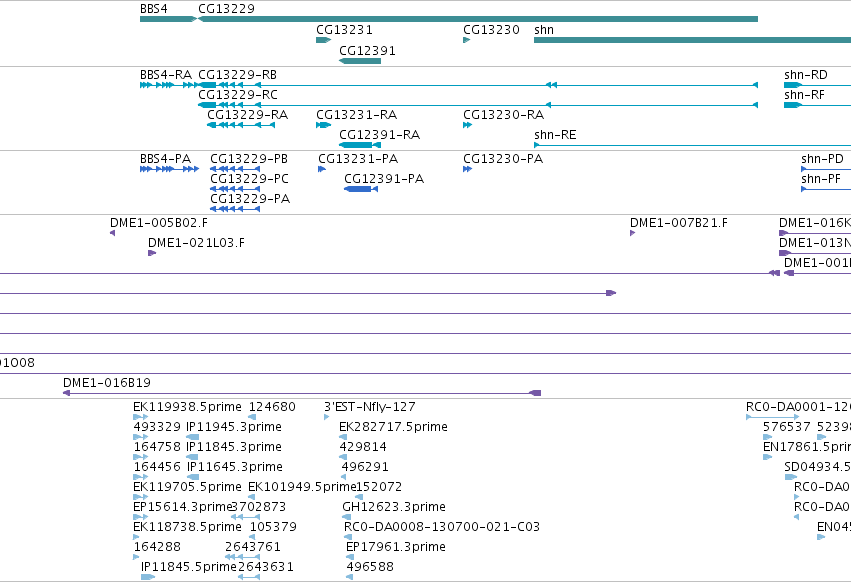
Task: Select EST label IP11845.5prime
Action: point(189,568)
